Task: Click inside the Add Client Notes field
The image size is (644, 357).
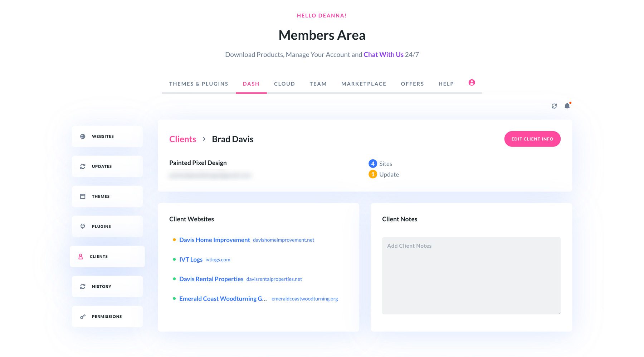Action: (x=471, y=275)
